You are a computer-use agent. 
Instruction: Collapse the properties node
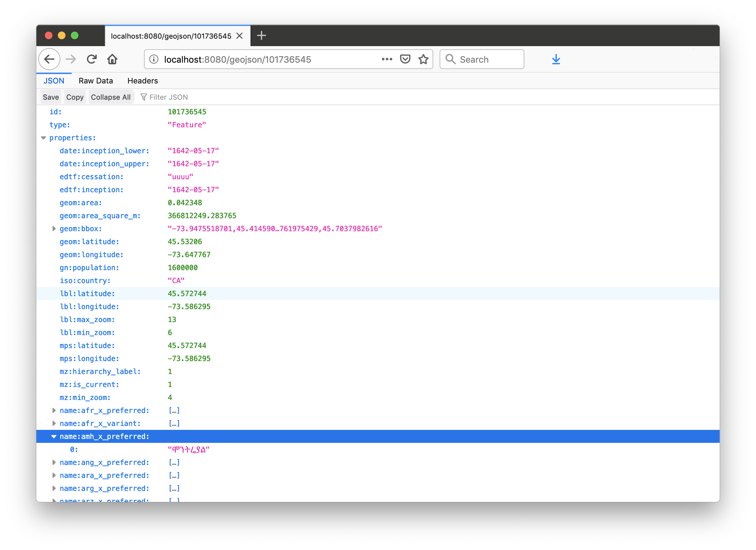tap(43, 138)
